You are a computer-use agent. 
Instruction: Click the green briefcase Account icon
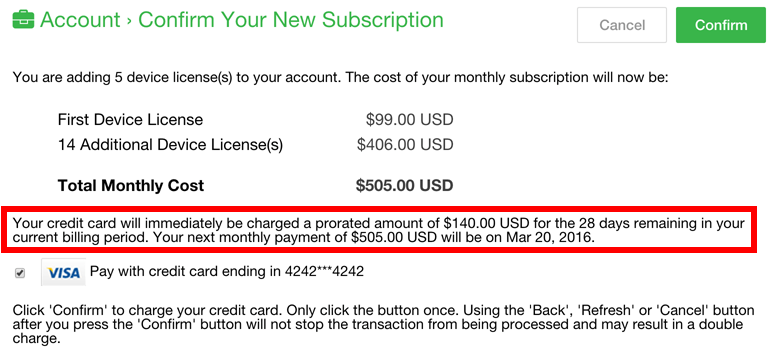click(x=23, y=21)
